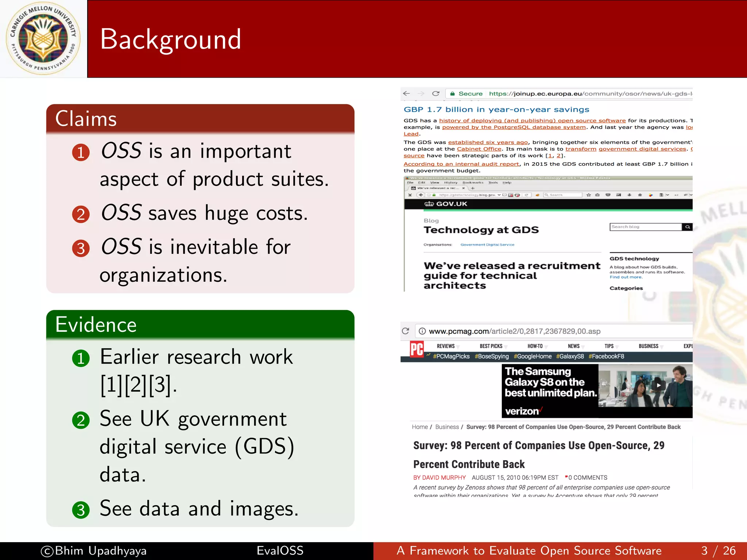Click the Firefox reload button
Image resolution: width=747 pixels, height=560 pixels.
pyautogui.click(x=526, y=195)
